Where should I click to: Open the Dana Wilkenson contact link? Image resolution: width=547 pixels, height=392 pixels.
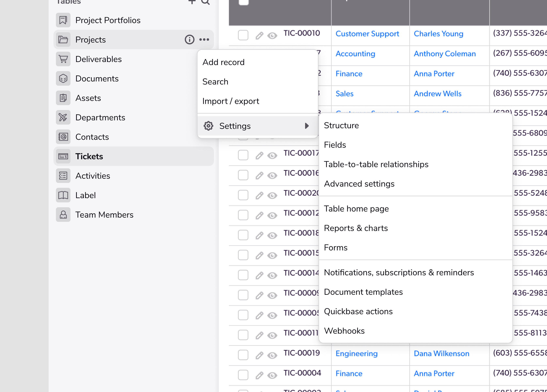441,354
